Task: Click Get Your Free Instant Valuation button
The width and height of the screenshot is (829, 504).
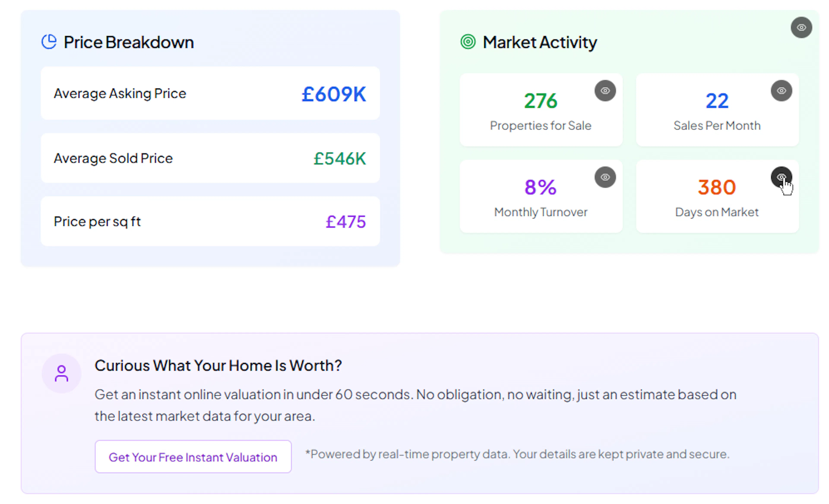Action: [x=193, y=457]
